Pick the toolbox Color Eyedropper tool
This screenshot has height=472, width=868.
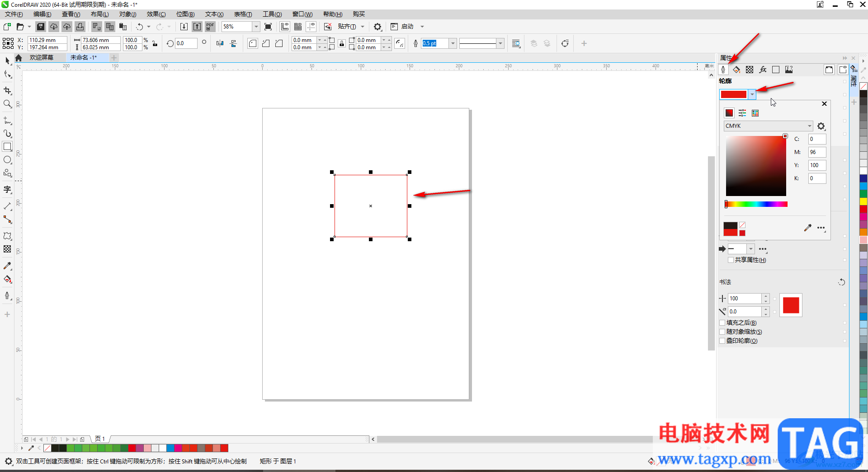[x=7, y=266]
